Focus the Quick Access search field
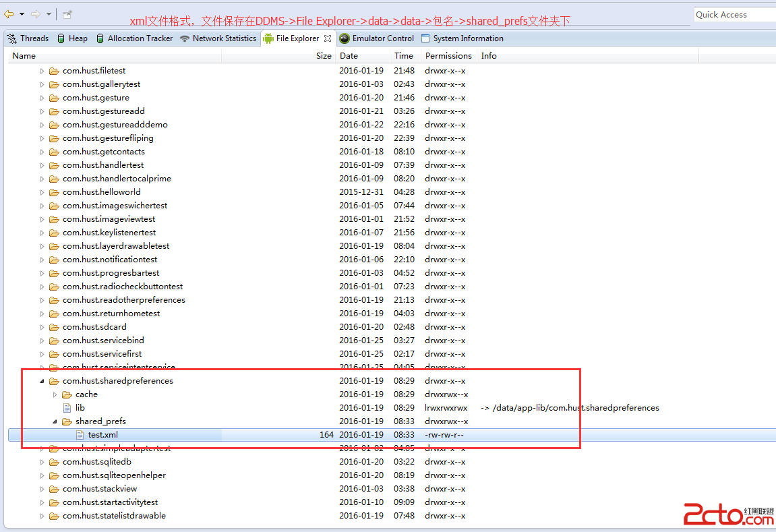The image size is (776, 532). click(735, 14)
